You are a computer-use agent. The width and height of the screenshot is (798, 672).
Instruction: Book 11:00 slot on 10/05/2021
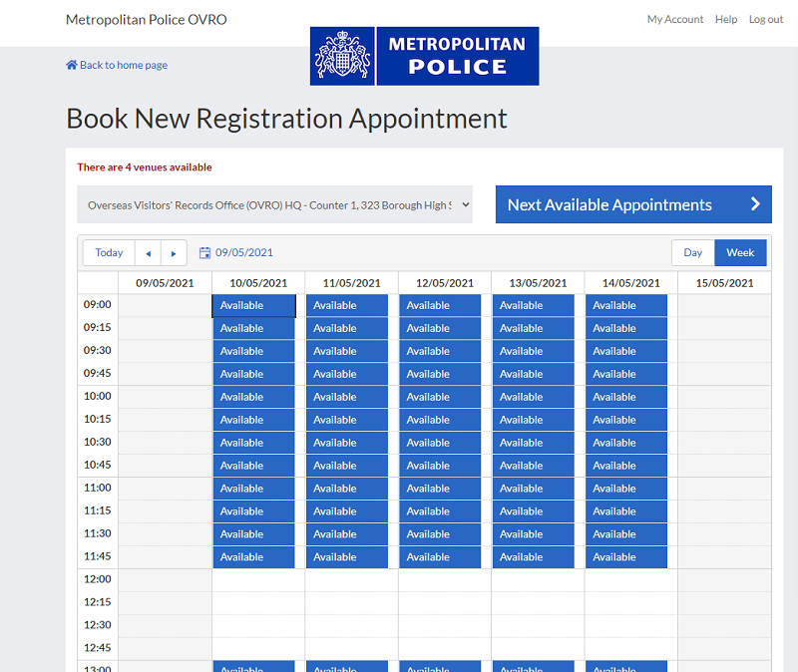click(254, 489)
